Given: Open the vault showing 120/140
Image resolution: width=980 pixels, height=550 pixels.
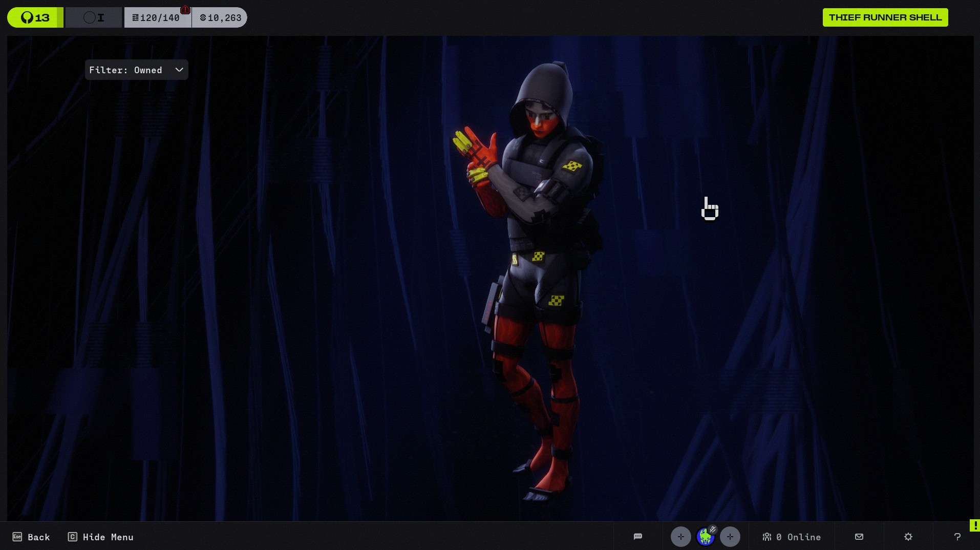Looking at the screenshot, I should 157,18.
